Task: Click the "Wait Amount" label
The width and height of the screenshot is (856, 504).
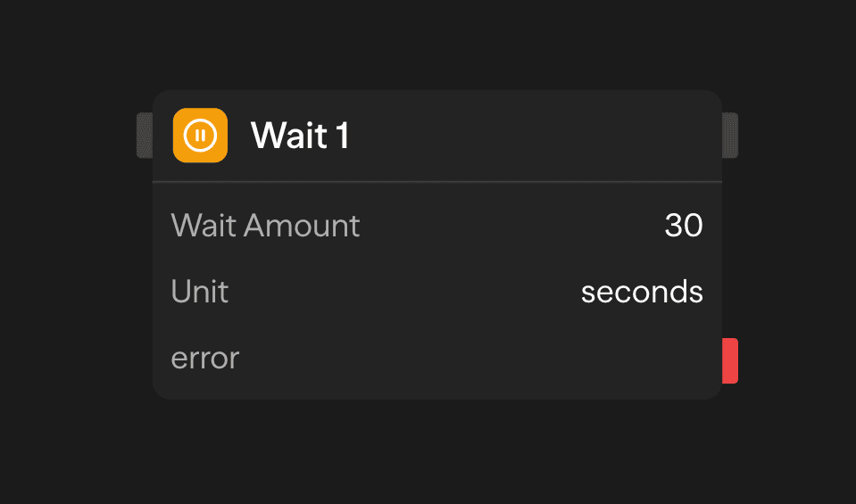Action: [x=265, y=226]
